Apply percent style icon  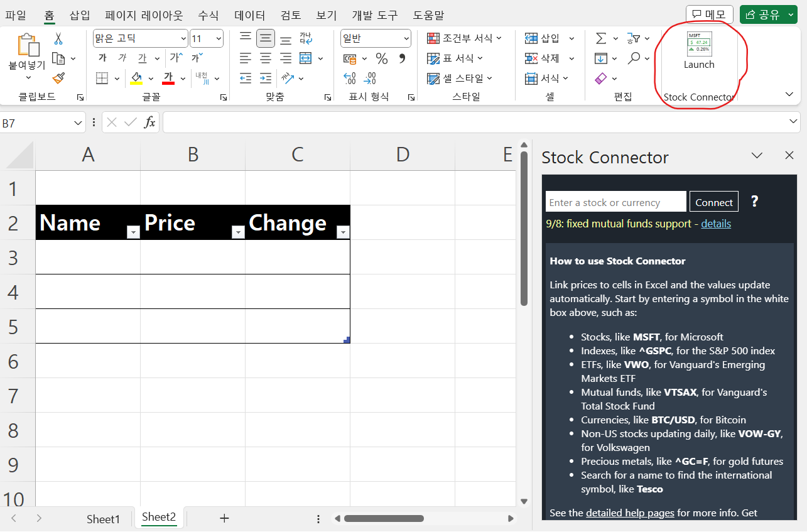pyautogui.click(x=382, y=58)
